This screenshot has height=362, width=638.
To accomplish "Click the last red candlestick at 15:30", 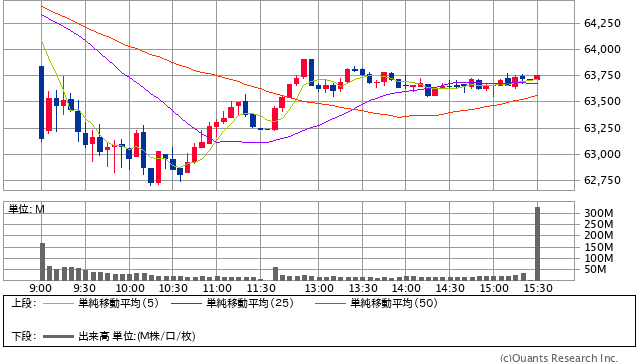I will pyautogui.click(x=537, y=77).
